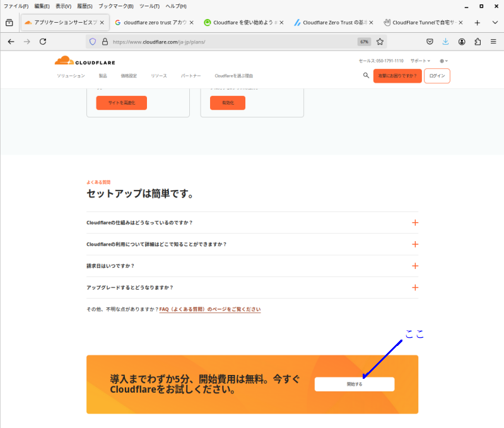This screenshot has width=504, height=428.
Task: Open the ソリューション navigation menu
Action: click(x=71, y=76)
